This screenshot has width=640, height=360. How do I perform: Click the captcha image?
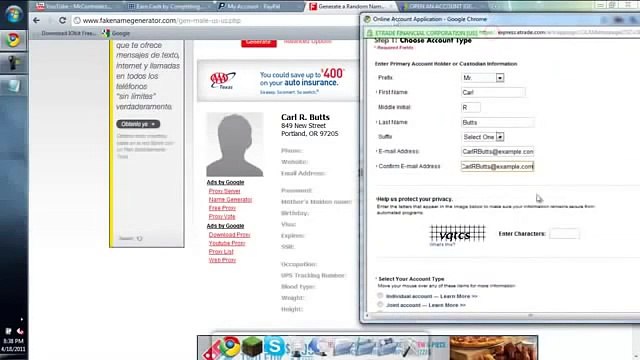458,234
